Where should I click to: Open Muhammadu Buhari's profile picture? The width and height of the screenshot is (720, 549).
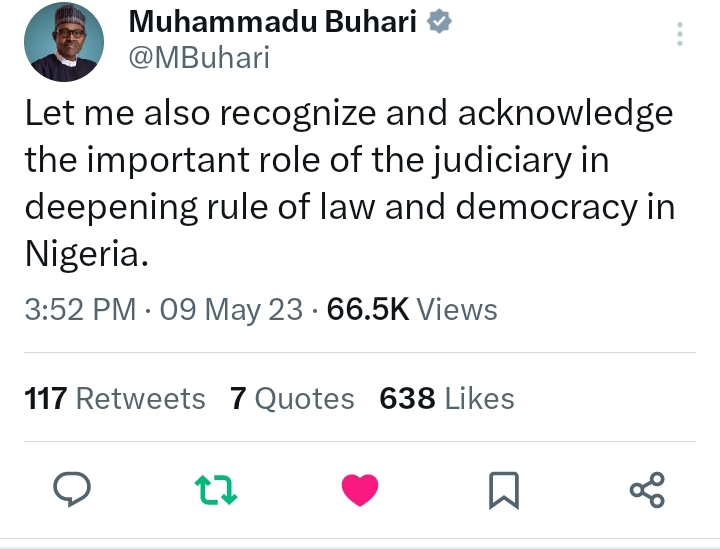(64, 42)
